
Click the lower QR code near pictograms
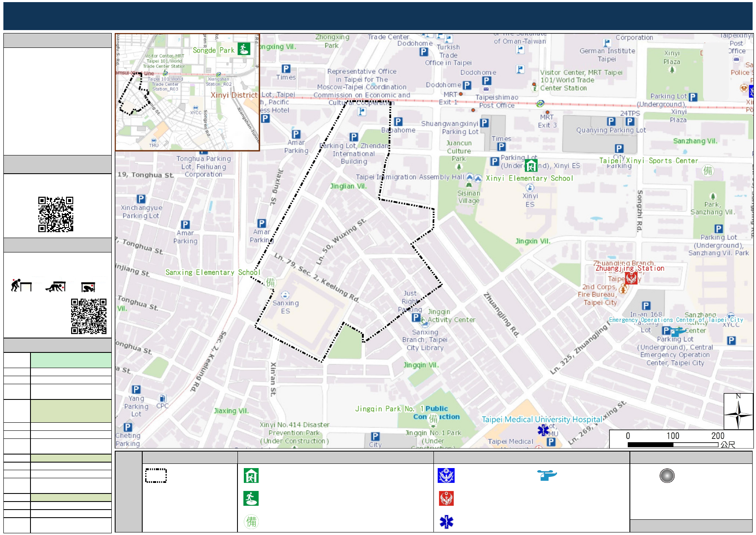(x=88, y=316)
